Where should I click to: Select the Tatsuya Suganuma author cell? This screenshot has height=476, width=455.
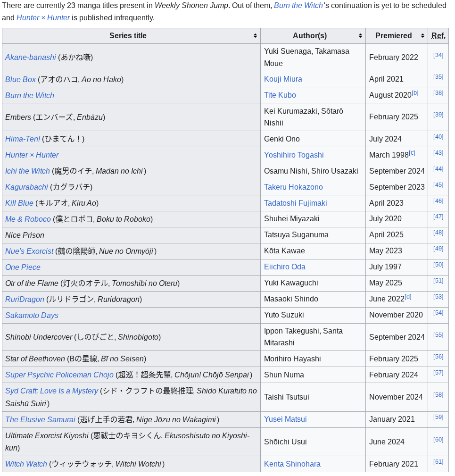pos(313,235)
